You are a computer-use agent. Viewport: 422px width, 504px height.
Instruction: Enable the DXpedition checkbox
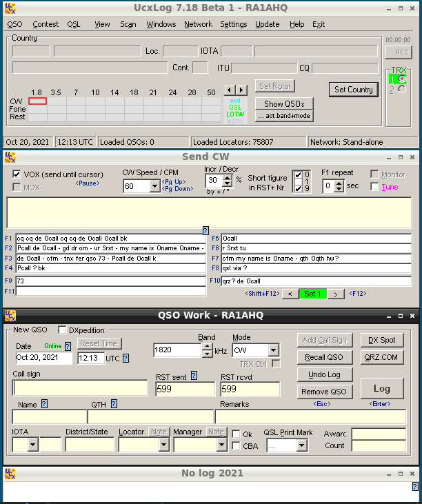[62, 330]
